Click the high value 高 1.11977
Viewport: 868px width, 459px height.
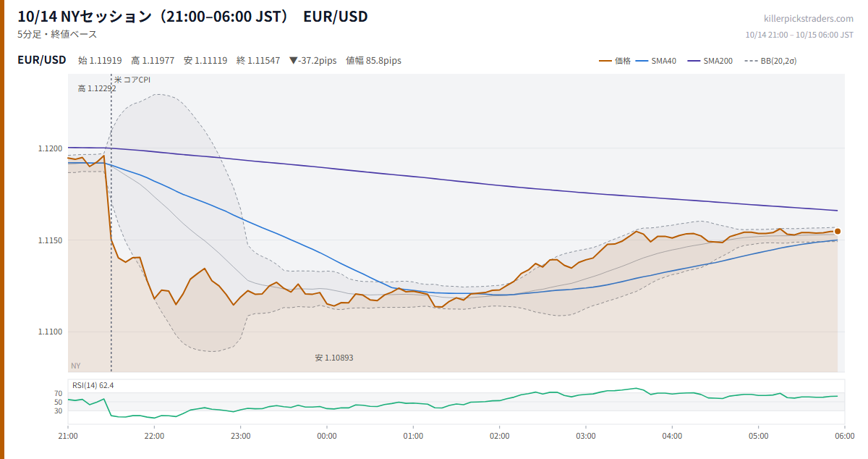pos(153,61)
